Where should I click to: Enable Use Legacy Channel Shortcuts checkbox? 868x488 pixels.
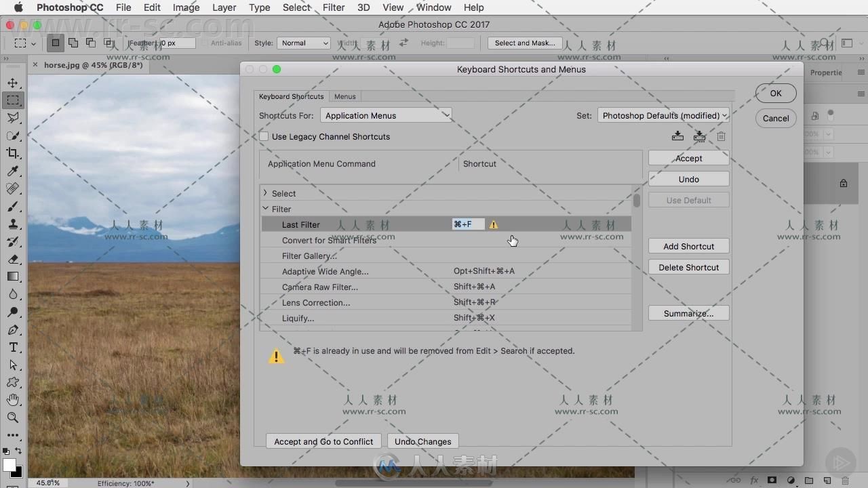pos(264,136)
